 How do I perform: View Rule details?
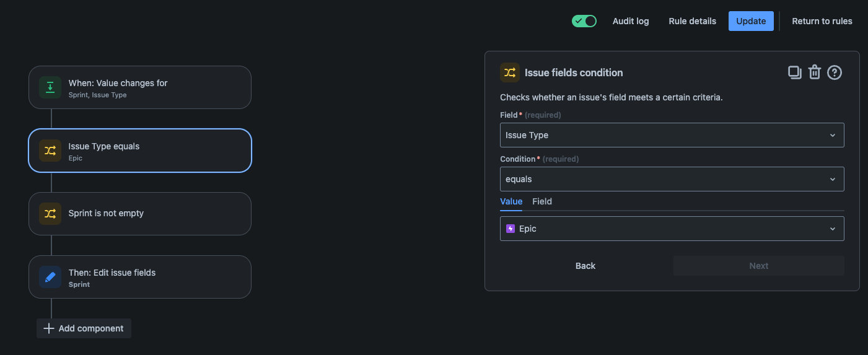pyautogui.click(x=693, y=21)
